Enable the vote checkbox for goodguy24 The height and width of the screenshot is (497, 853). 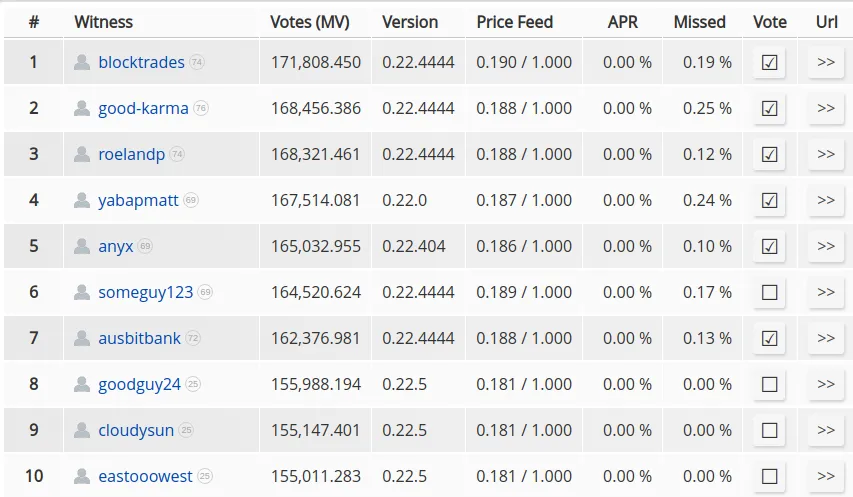769,384
